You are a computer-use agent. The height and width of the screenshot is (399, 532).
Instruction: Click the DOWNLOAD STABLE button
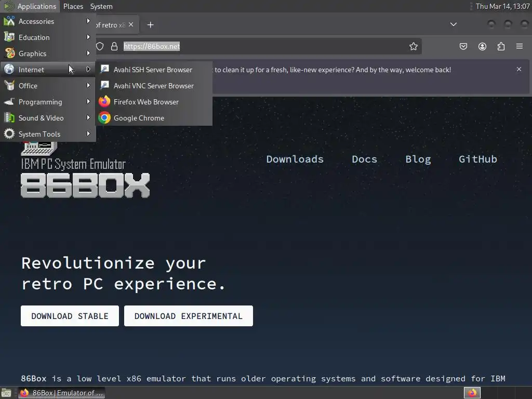tap(70, 316)
